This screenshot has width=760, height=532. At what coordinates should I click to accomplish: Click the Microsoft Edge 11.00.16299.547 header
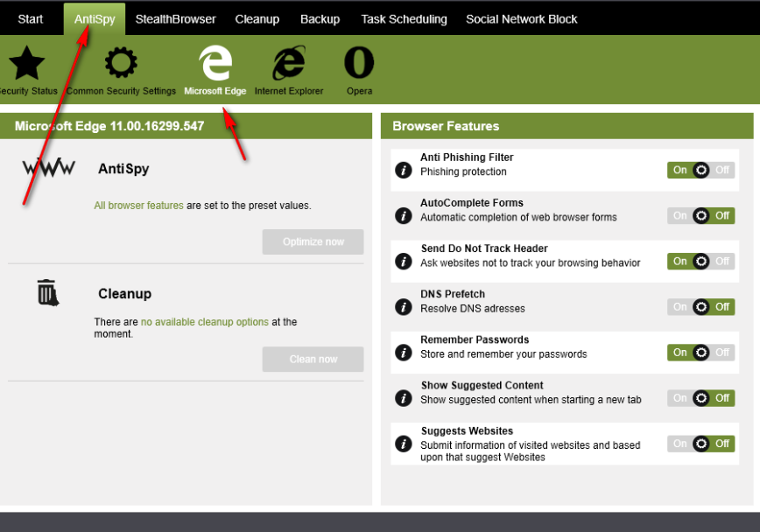[x=186, y=126]
